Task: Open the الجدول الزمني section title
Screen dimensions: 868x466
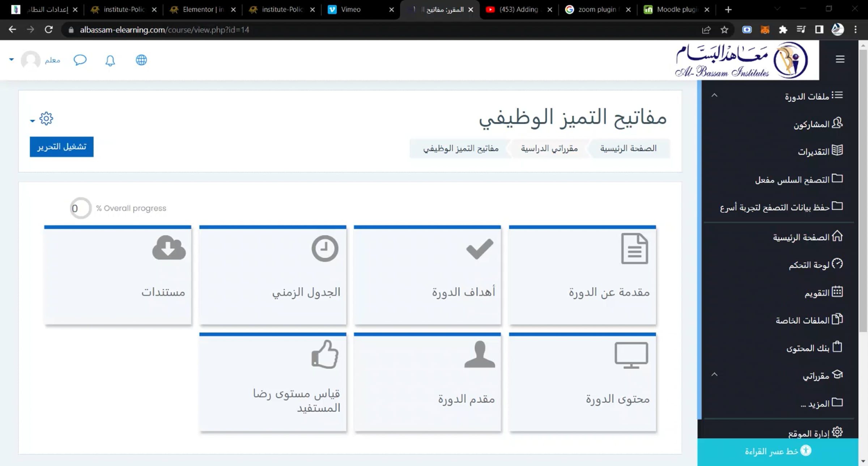Action: pyautogui.click(x=306, y=292)
